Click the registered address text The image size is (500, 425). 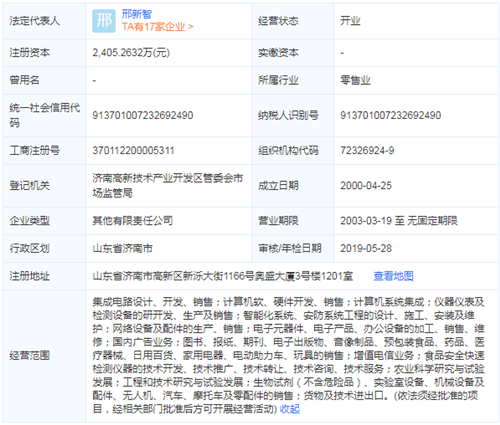[x=223, y=276]
